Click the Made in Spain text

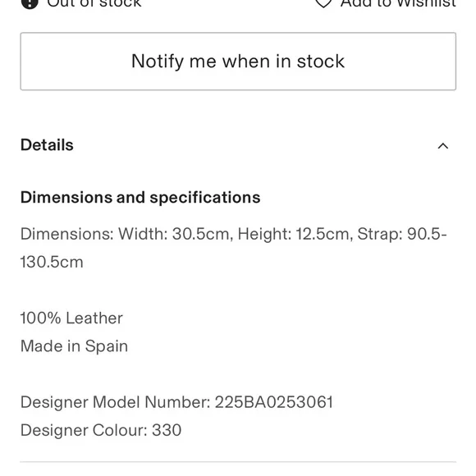(74, 346)
